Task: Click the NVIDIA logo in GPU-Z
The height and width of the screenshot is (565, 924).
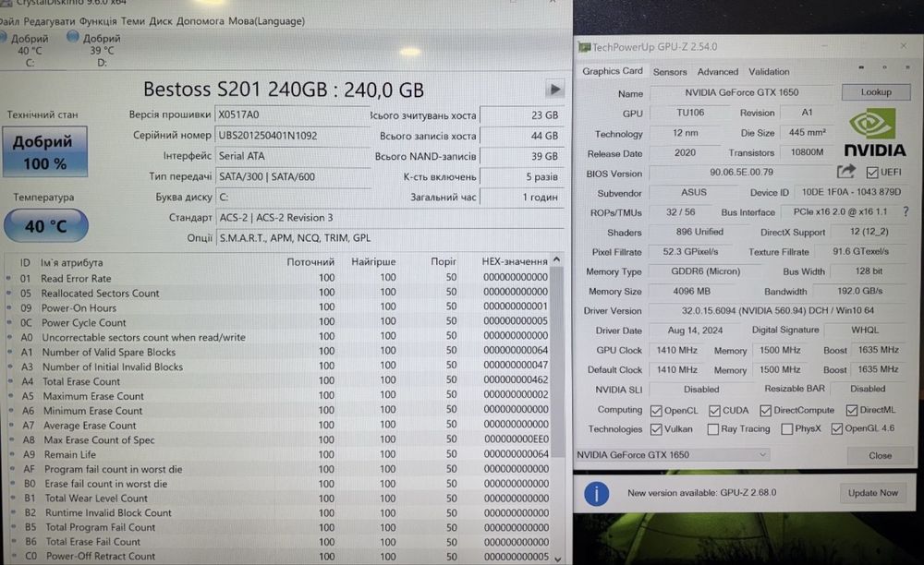Action: [x=874, y=134]
